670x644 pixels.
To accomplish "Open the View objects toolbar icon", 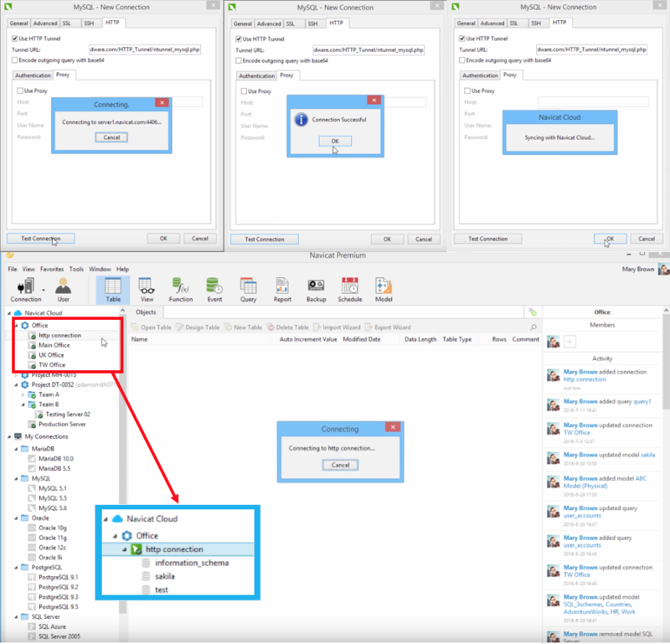I will [x=147, y=290].
